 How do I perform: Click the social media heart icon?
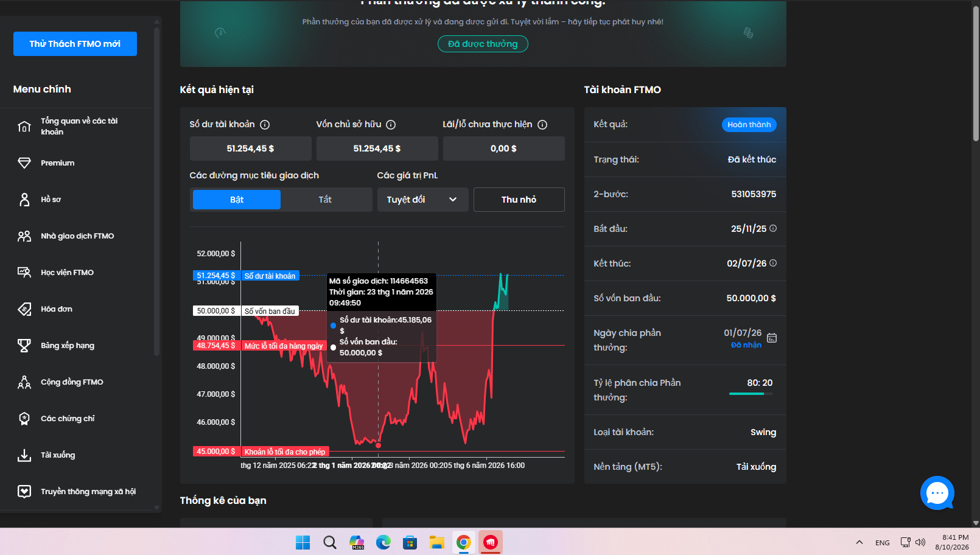click(24, 492)
